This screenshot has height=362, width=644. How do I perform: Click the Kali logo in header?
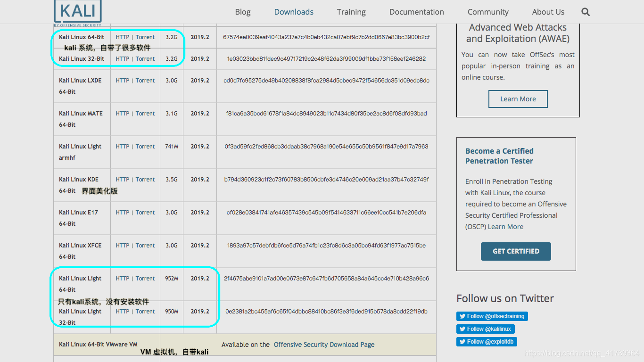pos(78,13)
